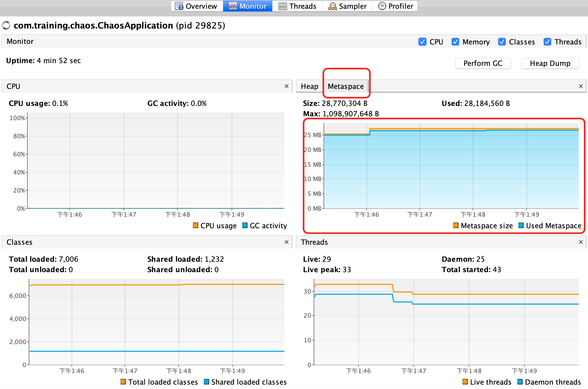Image resolution: width=588 pixels, height=389 pixels.
Task: Click the Classes panel header label
Action: [19, 242]
